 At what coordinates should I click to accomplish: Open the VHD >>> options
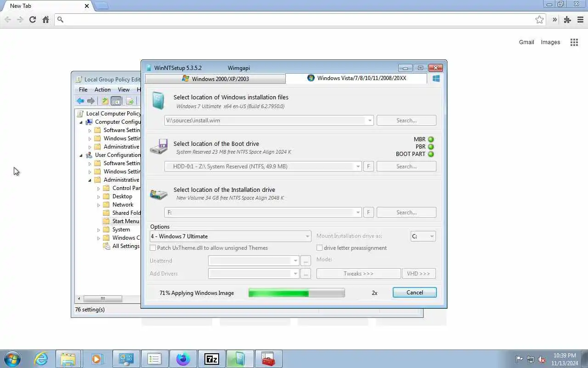pos(418,274)
